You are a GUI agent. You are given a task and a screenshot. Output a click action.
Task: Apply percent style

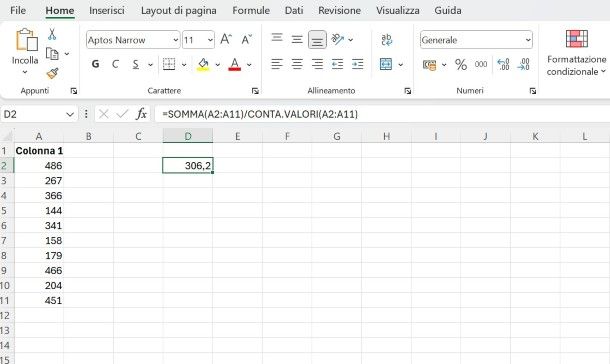click(x=461, y=65)
